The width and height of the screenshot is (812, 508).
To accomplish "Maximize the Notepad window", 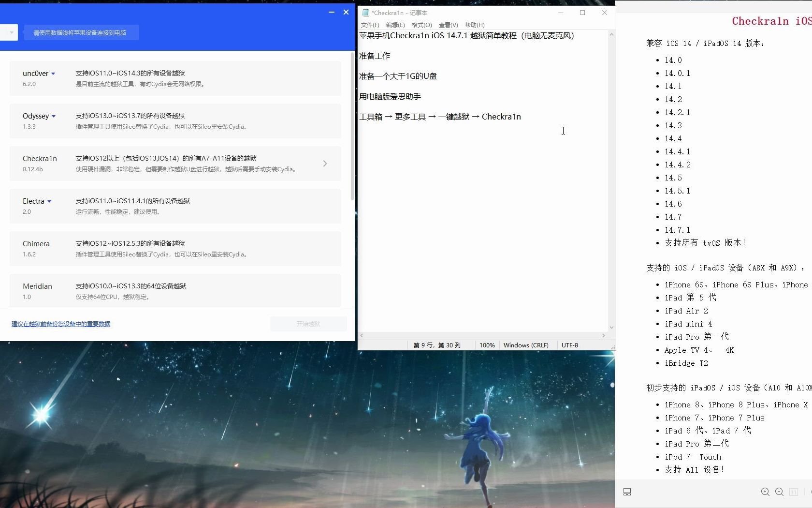I will [x=582, y=13].
